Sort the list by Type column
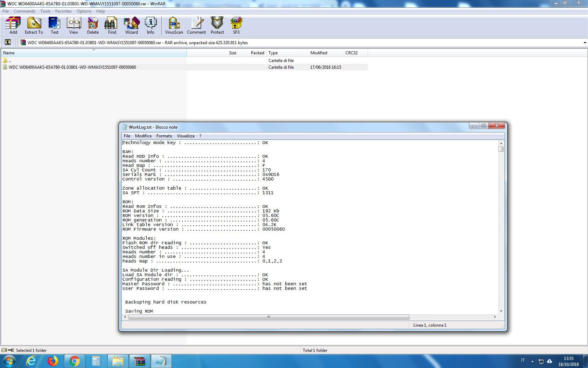 (x=287, y=53)
